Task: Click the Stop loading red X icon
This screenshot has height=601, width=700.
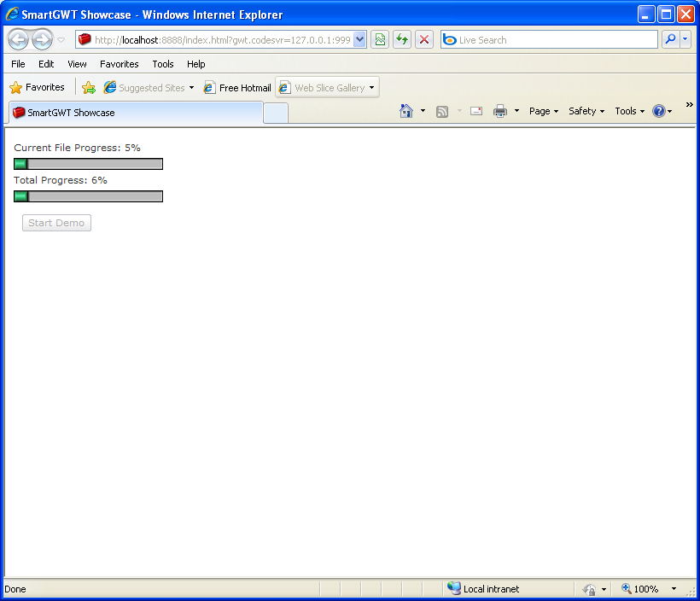Action: coord(424,40)
